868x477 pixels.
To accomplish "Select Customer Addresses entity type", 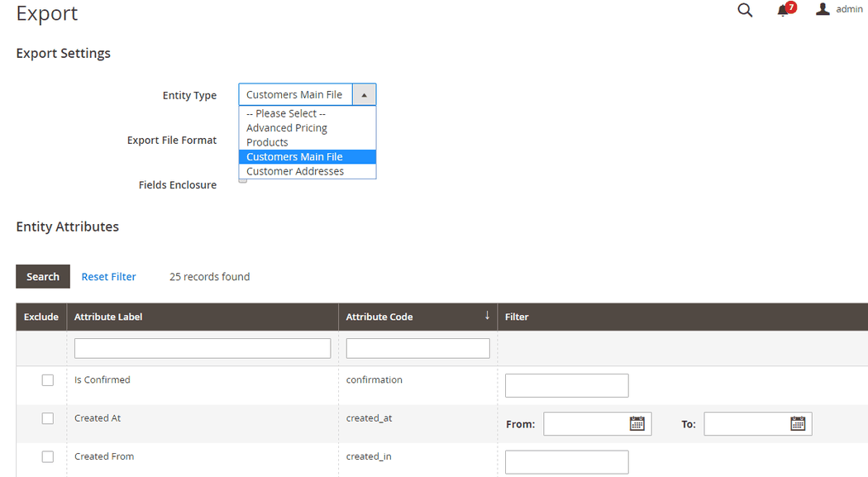I will pyautogui.click(x=308, y=171).
